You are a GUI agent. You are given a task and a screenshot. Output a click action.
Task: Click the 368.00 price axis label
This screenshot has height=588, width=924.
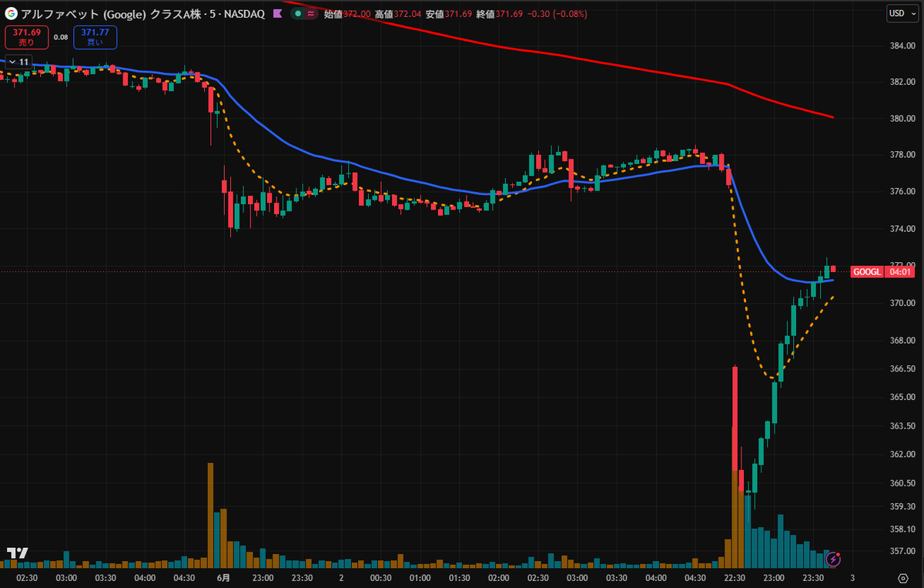click(x=901, y=340)
